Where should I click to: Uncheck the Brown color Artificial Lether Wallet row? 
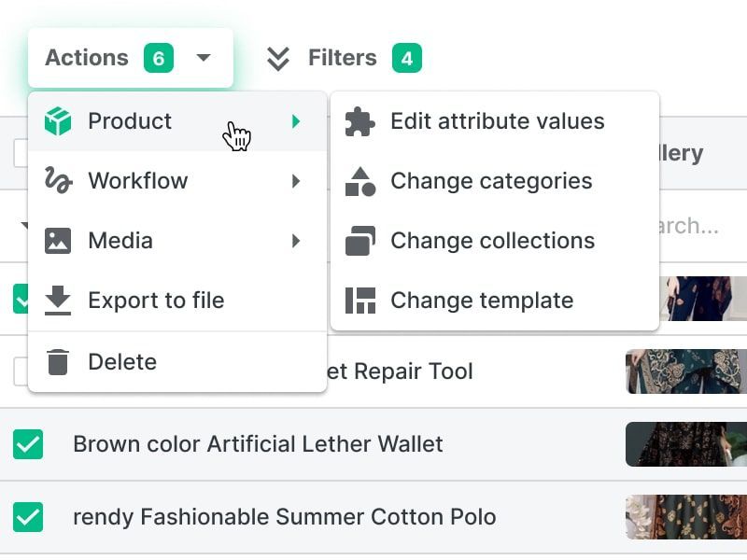click(28, 444)
